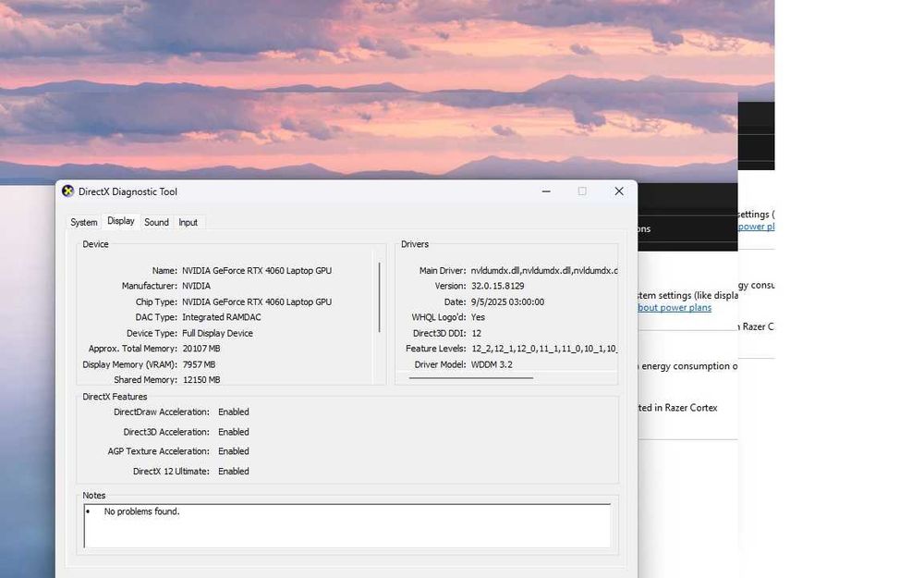The width and height of the screenshot is (924, 578).
Task: Close the DirectX Diagnostic Tool window
Action: 619,191
